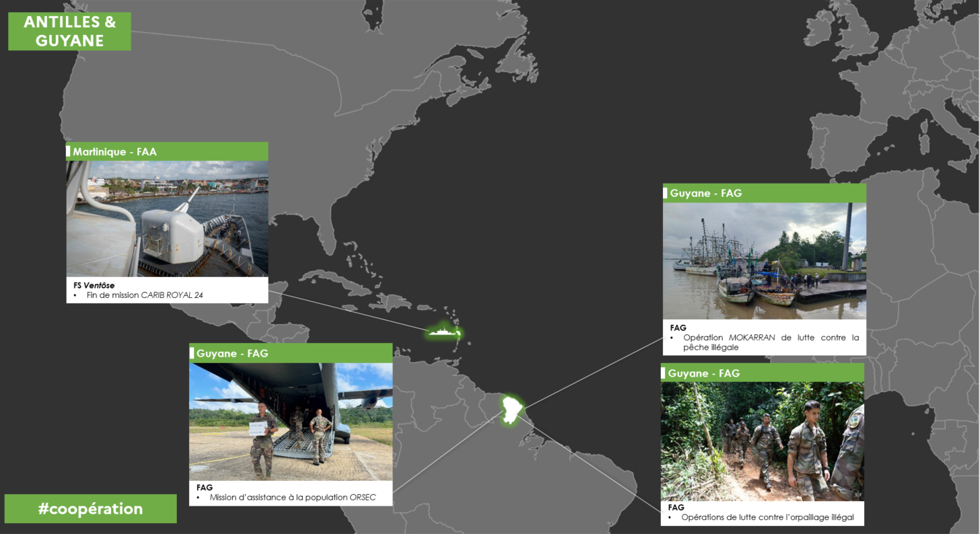
Task: Click the highlighted French Guiana map shape
Action: click(x=512, y=409)
